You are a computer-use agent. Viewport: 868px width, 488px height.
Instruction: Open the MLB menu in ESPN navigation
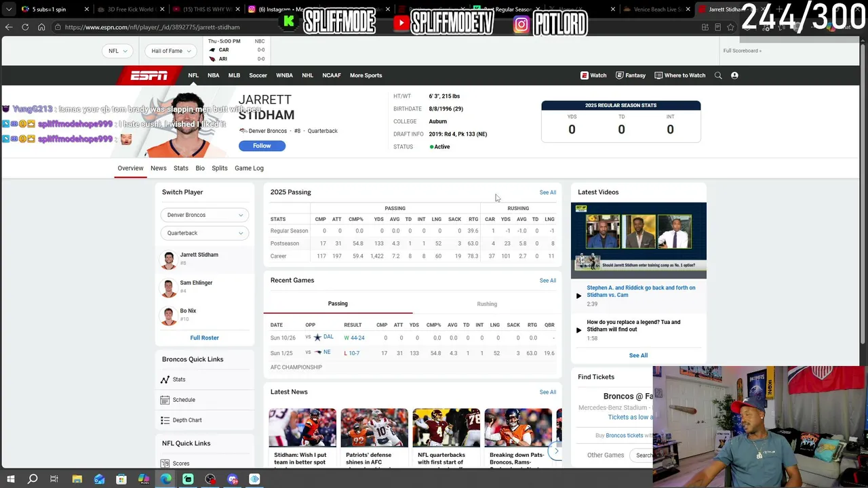coord(234,75)
